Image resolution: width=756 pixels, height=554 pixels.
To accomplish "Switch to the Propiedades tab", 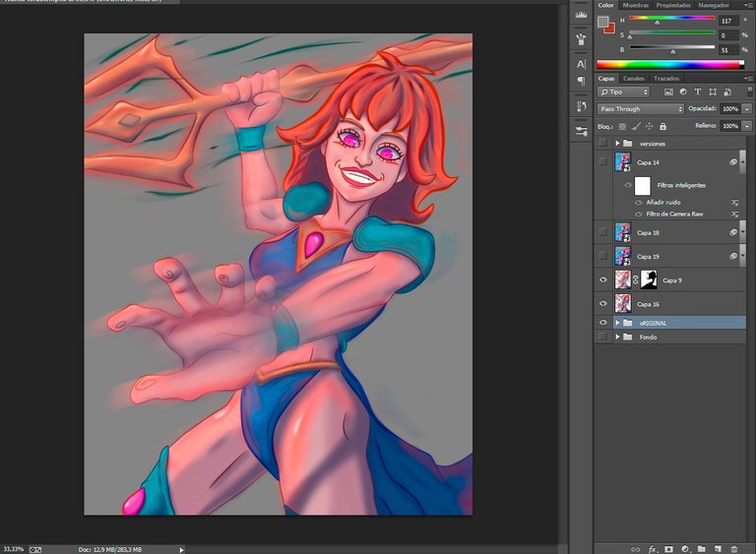I will point(673,5).
